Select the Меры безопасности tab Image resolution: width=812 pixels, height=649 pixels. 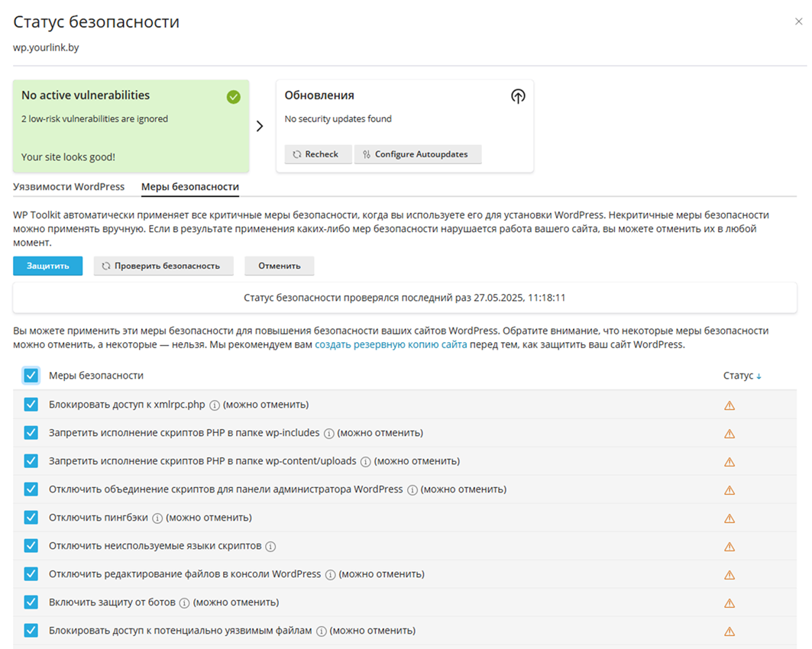[x=190, y=187]
